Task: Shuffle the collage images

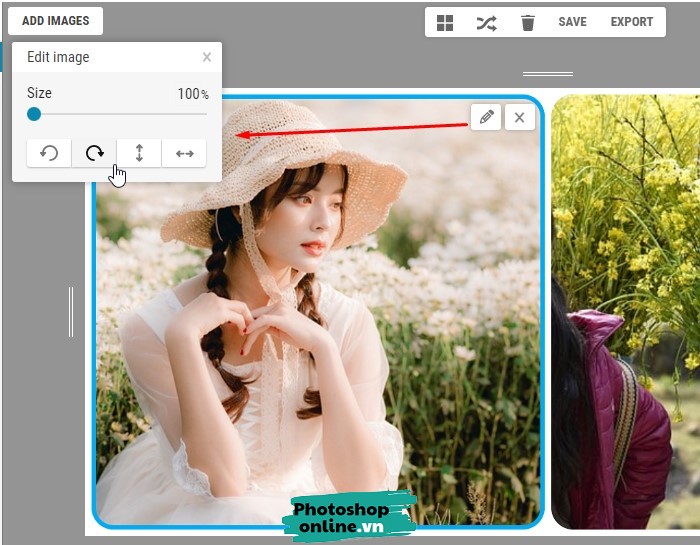Action: point(486,22)
